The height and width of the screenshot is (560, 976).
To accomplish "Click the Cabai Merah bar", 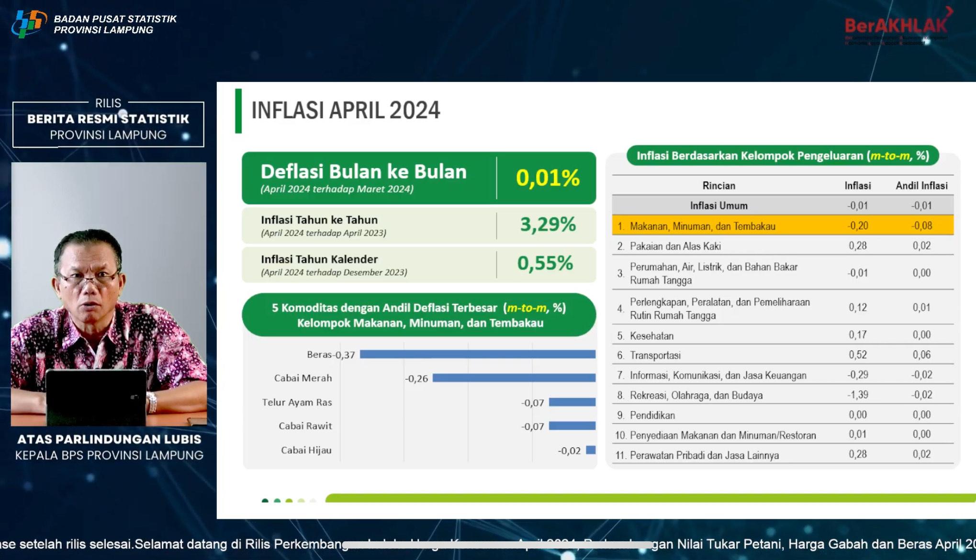I will 514,378.
